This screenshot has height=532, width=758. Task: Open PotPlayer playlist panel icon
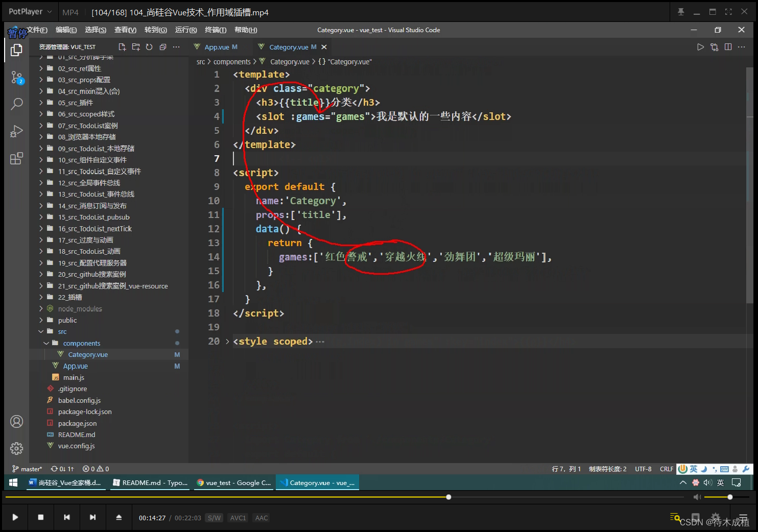tap(743, 517)
